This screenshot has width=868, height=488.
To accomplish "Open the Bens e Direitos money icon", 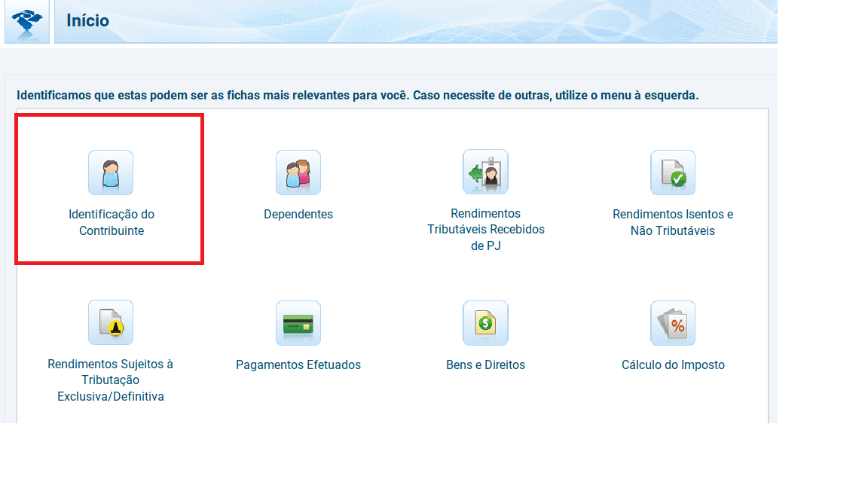I will 485,323.
